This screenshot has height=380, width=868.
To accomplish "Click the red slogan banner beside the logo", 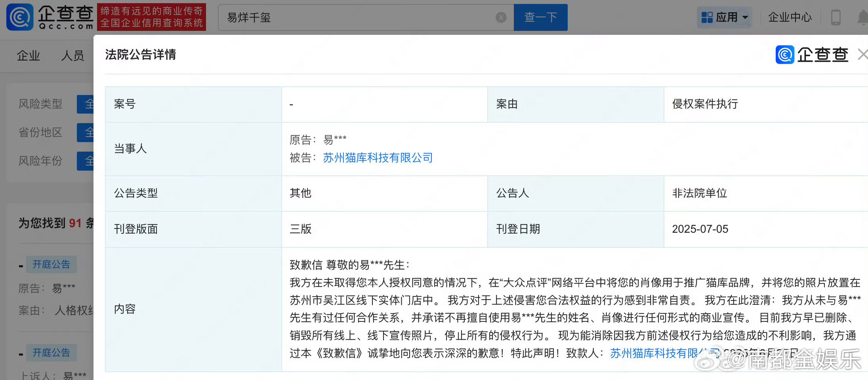I will [152, 17].
